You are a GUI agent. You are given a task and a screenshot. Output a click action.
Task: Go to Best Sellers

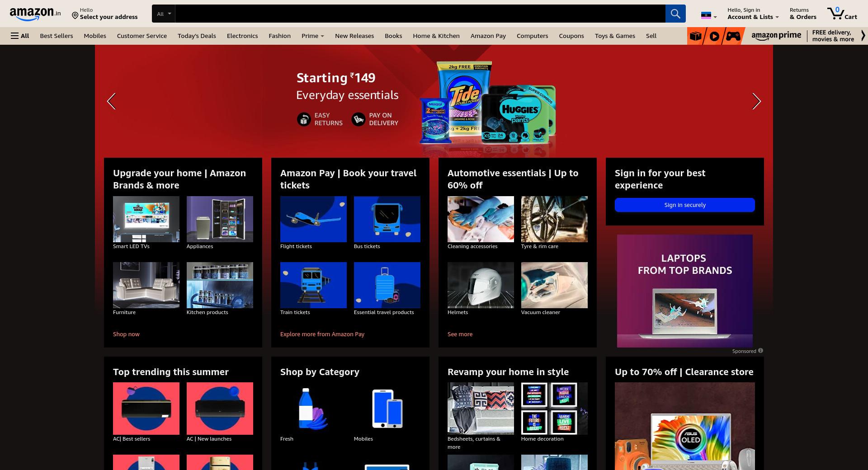(57, 36)
